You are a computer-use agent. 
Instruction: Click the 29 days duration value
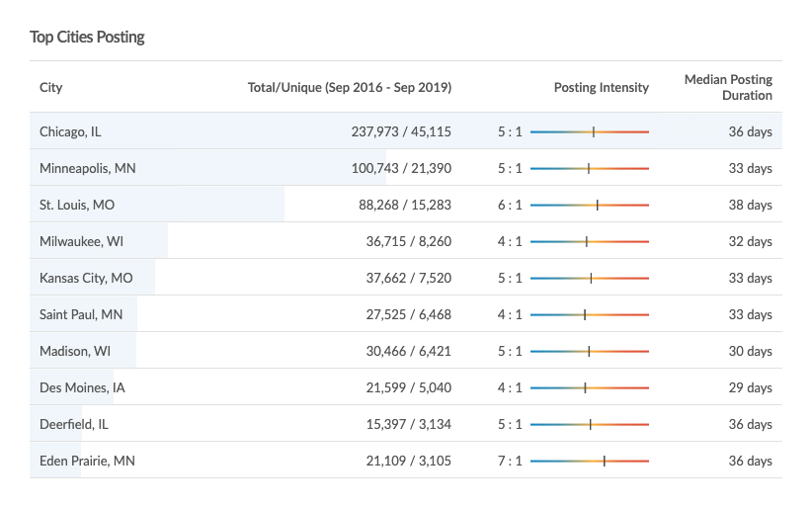pos(751,387)
